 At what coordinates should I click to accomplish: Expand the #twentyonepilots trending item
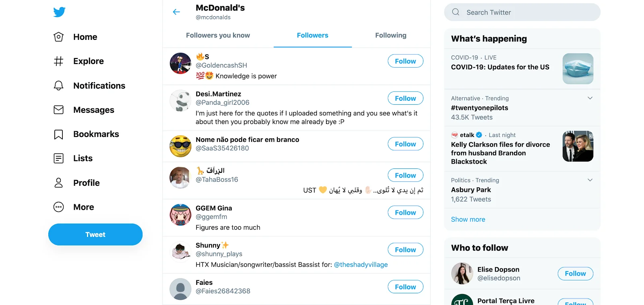click(x=590, y=98)
